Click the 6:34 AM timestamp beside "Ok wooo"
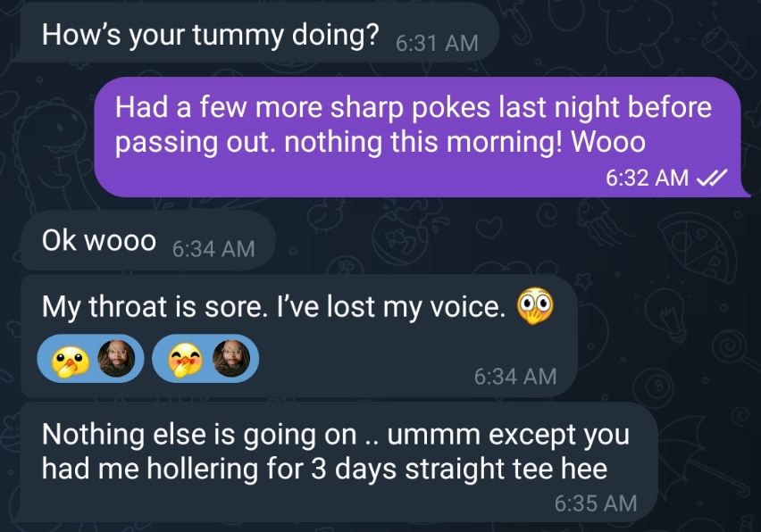The width and height of the screenshot is (761, 532). pos(213,249)
